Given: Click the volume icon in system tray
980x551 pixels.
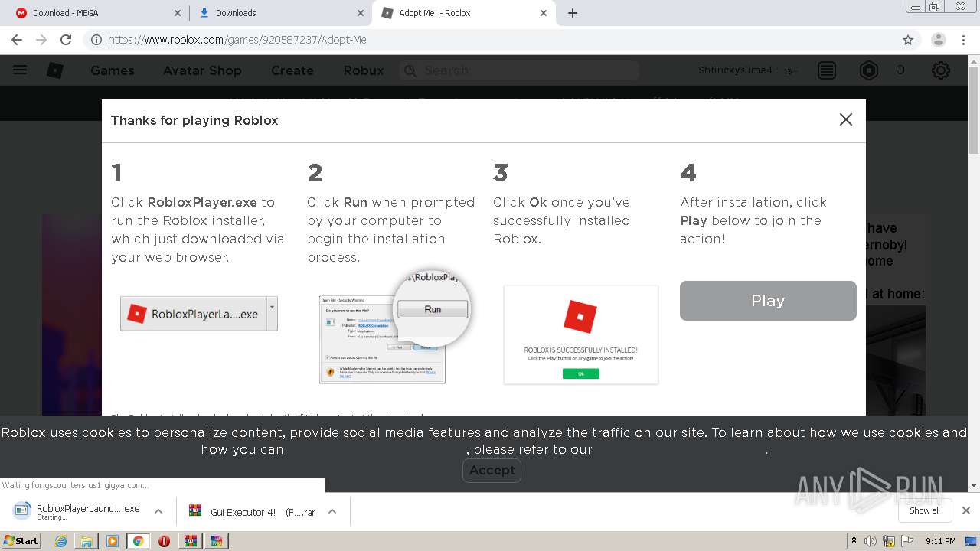Looking at the screenshot, I should pyautogui.click(x=870, y=541).
